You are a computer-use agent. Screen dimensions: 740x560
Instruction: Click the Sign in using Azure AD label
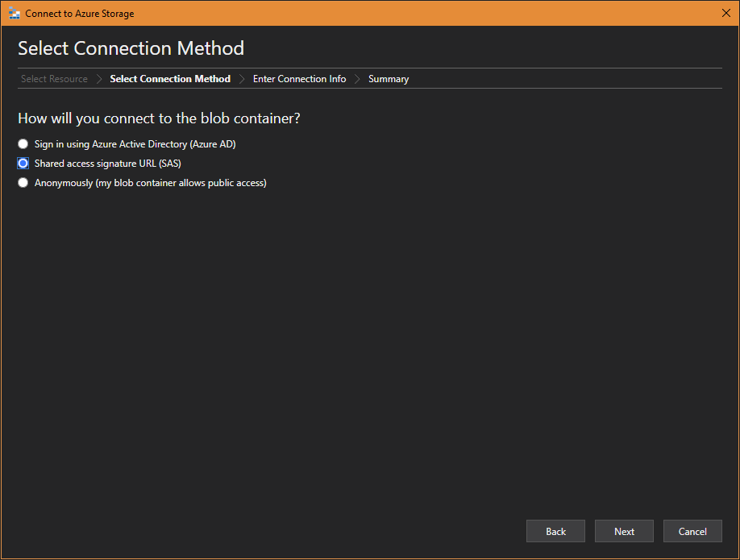[135, 144]
